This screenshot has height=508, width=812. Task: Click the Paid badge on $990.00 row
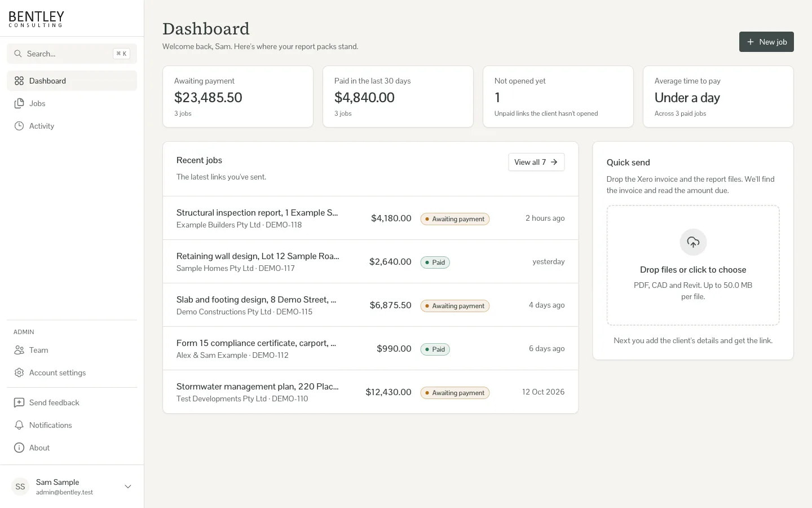point(435,349)
